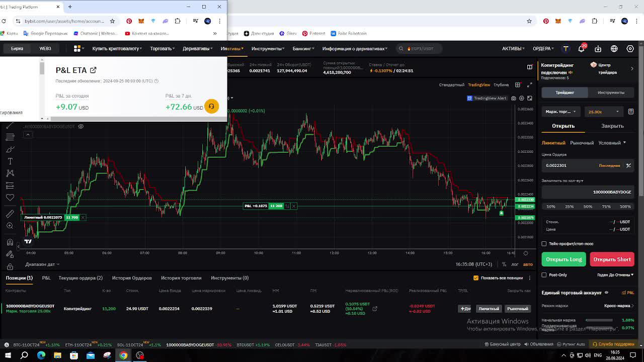
Task: Close position with Рыночный button
Action: (518, 309)
